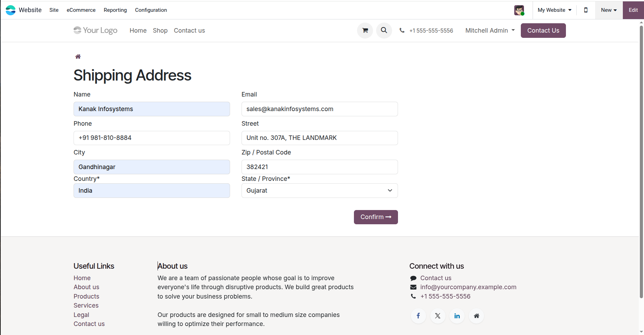The image size is (644, 335).
Task: Click the info@yourcompany.example.com email link
Action: coord(468,287)
